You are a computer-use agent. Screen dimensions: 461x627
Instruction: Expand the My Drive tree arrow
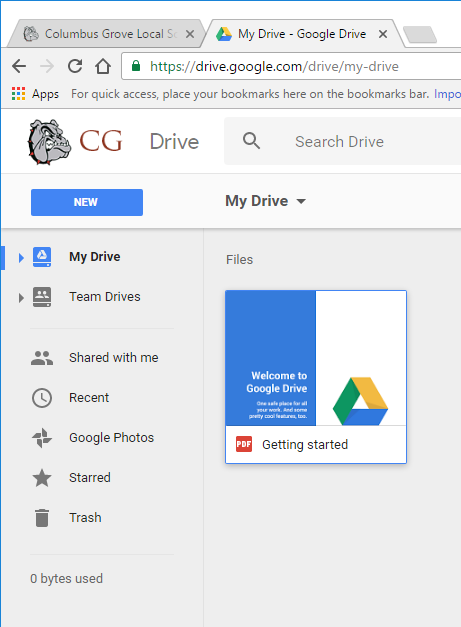point(21,258)
